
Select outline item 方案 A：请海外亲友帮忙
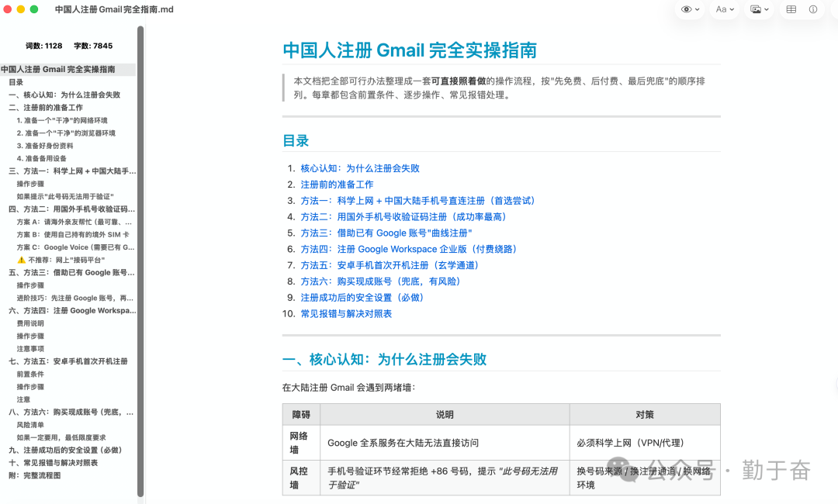[74, 222]
